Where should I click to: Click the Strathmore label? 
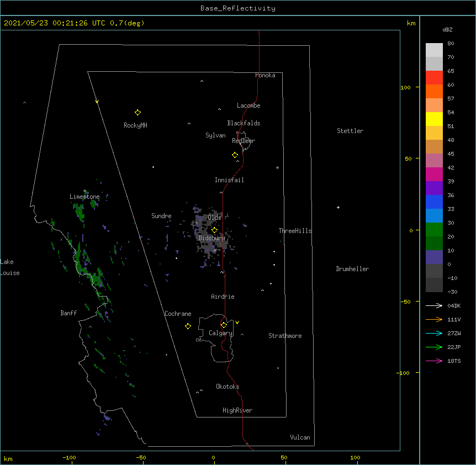pyautogui.click(x=285, y=336)
